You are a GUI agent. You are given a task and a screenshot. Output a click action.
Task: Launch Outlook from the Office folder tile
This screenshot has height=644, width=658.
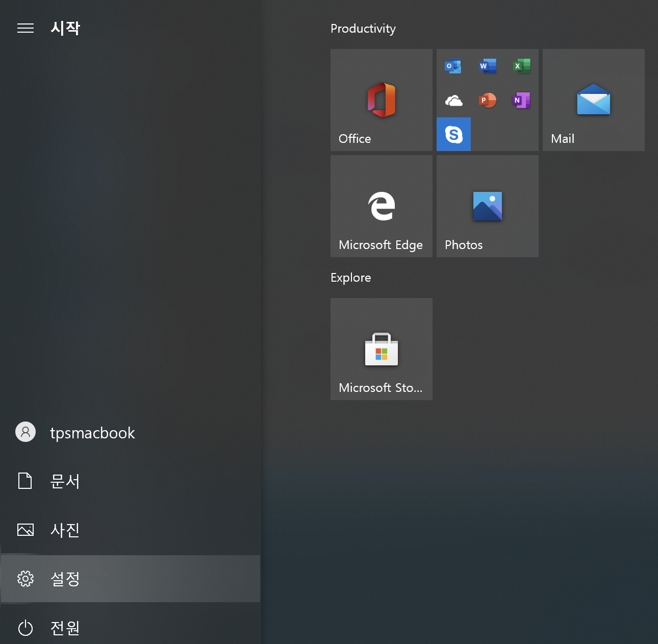tap(453, 66)
